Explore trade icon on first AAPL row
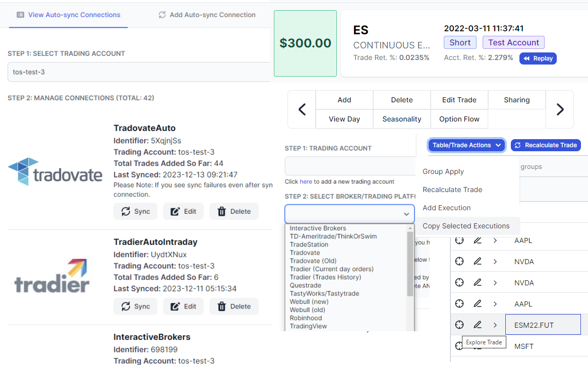The height and width of the screenshot is (365, 588). click(459, 240)
